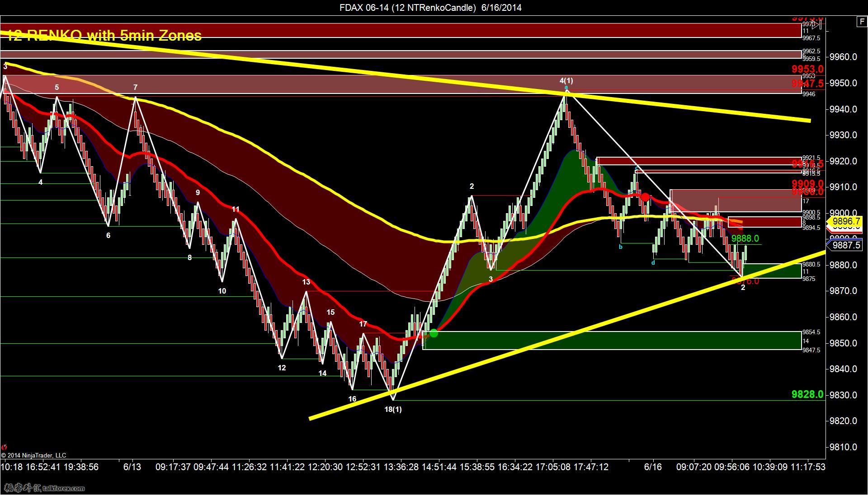The image size is (868, 495).
Task: Click the 13:36:28 time axis label
Action: (x=401, y=467)
